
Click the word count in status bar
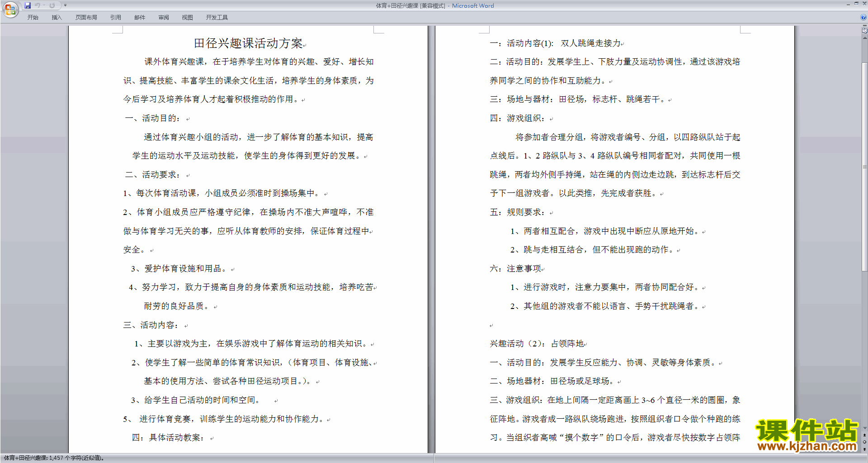point(54,458)
